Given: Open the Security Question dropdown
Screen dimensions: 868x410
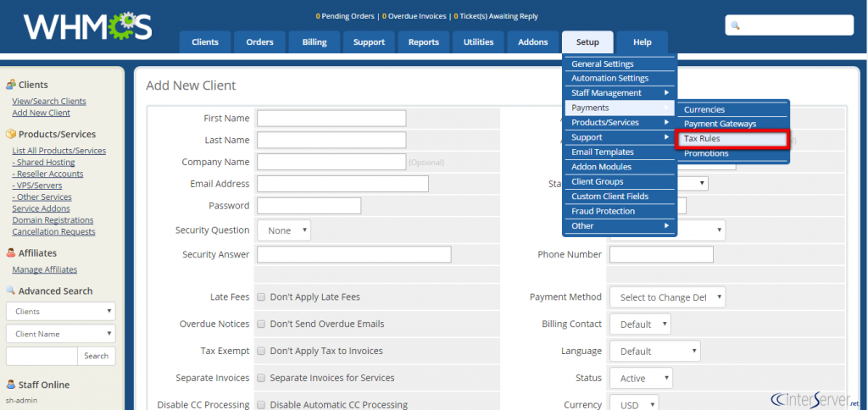Looking at the screenshot, I should [284, 230].
